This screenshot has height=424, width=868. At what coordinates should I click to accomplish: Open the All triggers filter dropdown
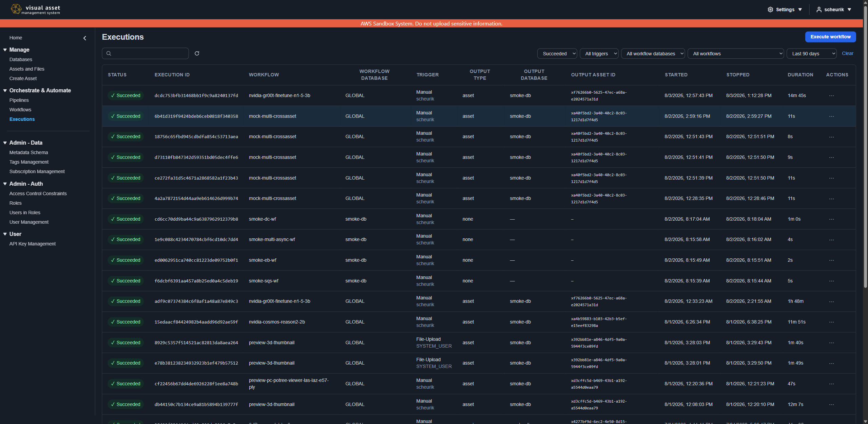pos(599,54)
